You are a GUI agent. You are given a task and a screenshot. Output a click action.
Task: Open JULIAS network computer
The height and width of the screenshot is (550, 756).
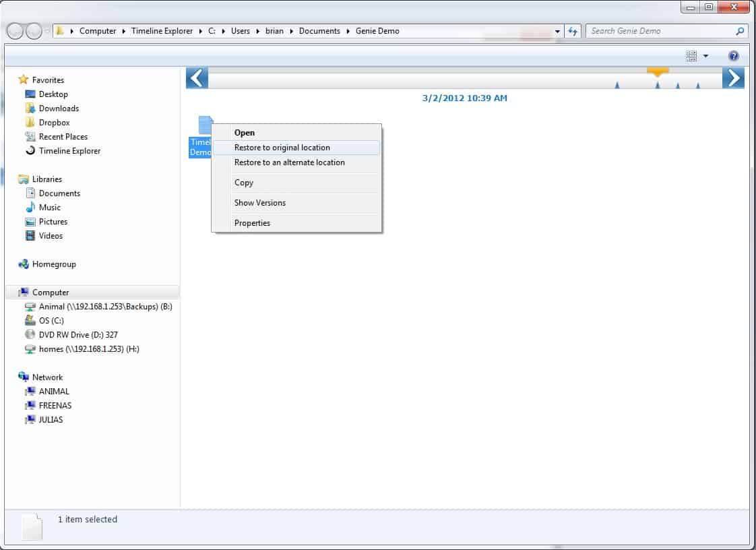click(50, 419)
